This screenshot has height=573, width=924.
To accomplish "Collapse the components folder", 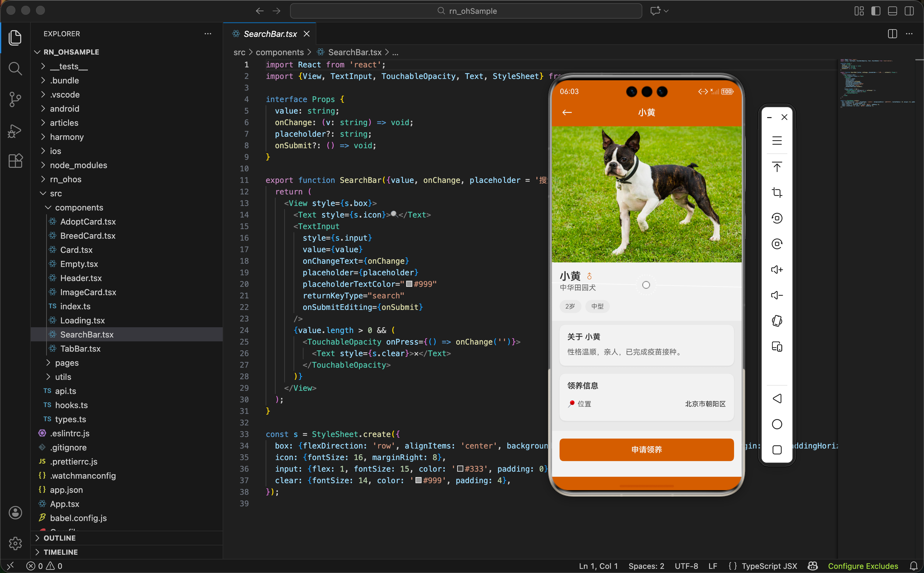I will pyautogui.click(x=79, y=207).
